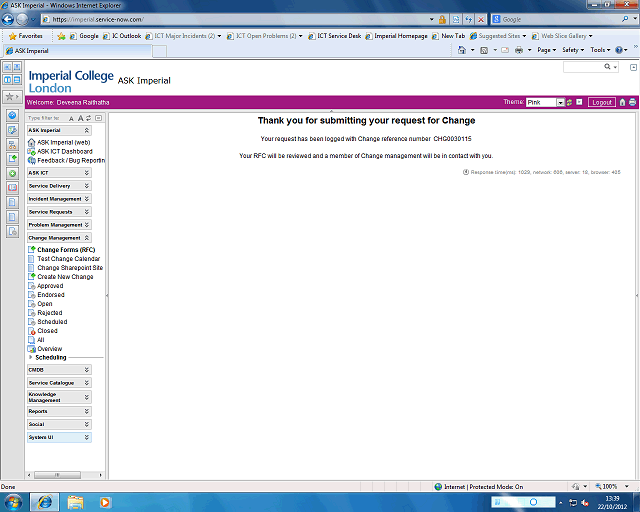Click the home icon next to Logout
Image resolution: width=640 pixels, height=512 pixels.
pyautogui.click(x=622, y=102)
